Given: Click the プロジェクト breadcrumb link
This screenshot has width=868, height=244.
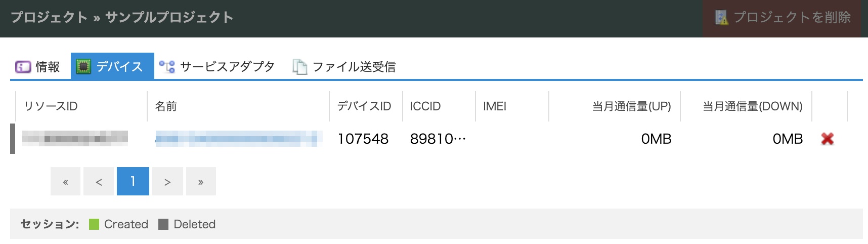Looking at the screenshot, I should 49,17.
